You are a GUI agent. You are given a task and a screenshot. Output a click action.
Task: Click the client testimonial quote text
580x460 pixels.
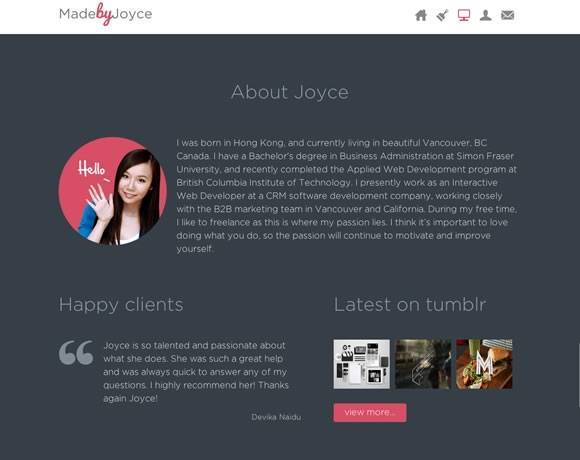196,372
